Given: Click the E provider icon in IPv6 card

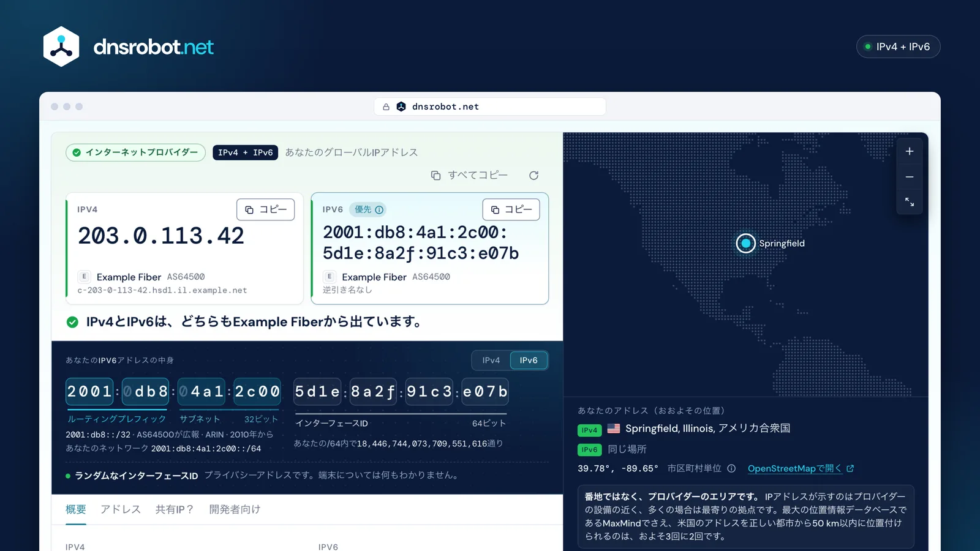Looking at the screenshot, I should point(330,277).
